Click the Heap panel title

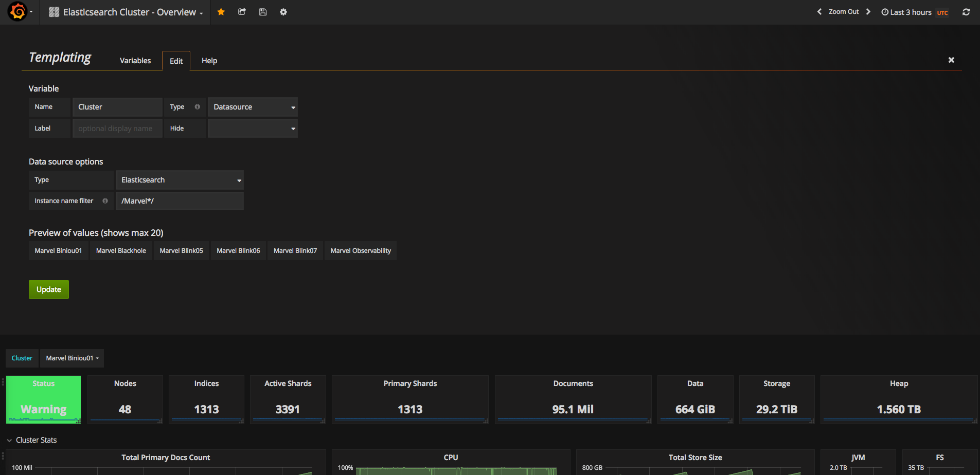coord(899,383)
